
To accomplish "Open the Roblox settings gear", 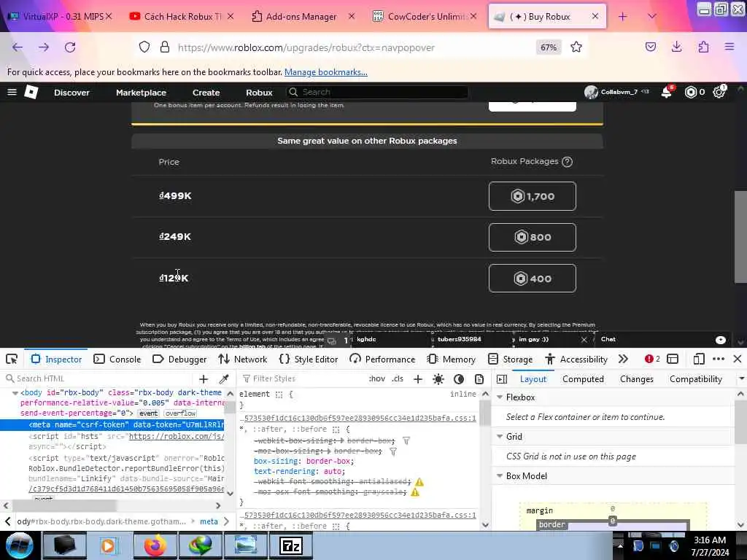I will (x=719, y=92).
